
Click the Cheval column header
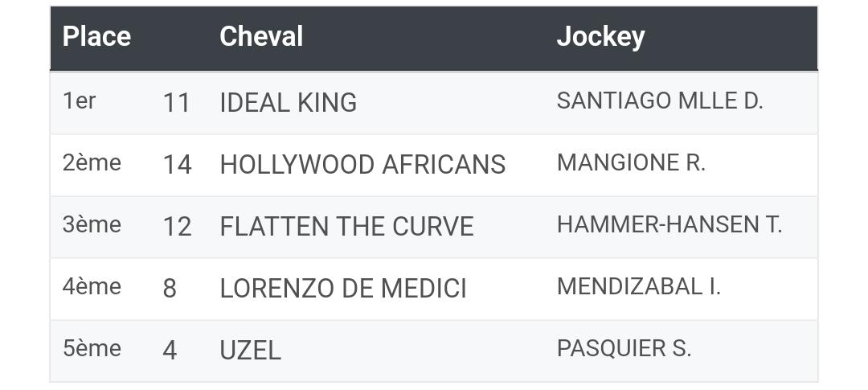pyautogui.click(x=261, y=36)
